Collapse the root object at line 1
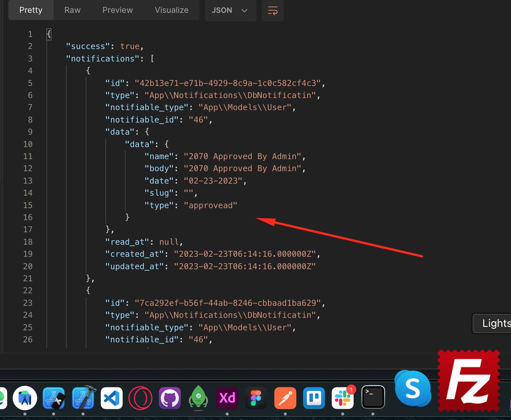Image resolution: width=511 pixels, height=420 pixels. [x=49, y=34]
